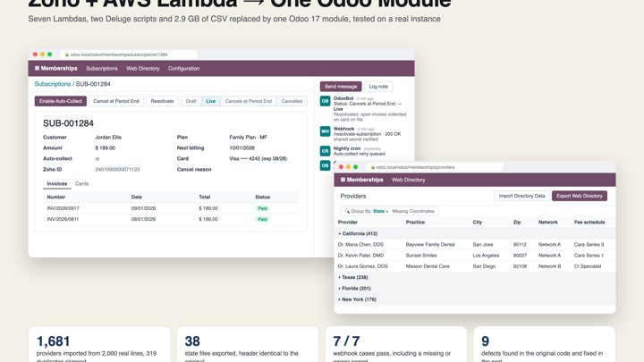The height and width of the screenshot is (362, 644).
Task: Click the Next billing date 10/01/2026
Action: 241,147
